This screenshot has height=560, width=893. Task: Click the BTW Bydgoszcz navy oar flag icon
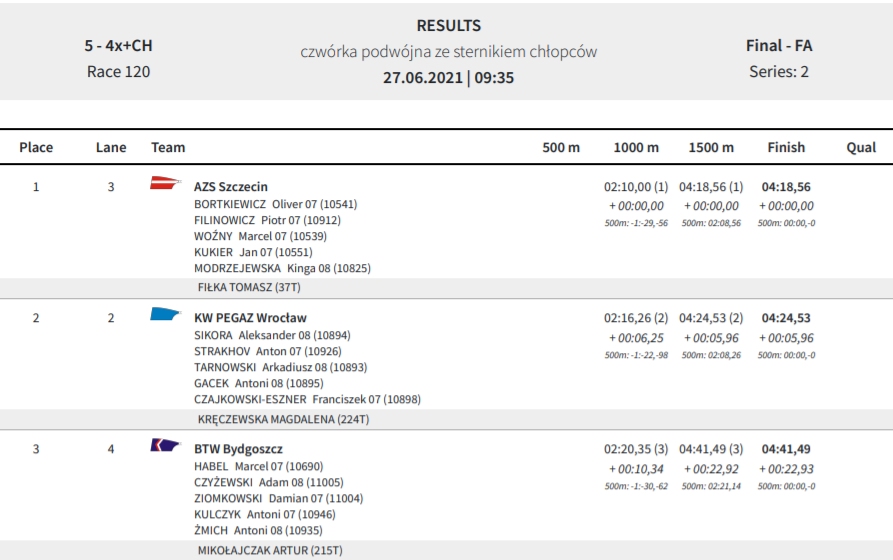[166, 445]
